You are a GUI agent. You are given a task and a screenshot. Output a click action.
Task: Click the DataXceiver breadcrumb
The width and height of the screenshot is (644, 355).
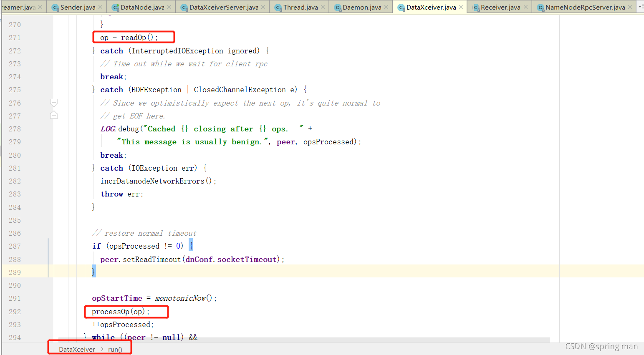pos(77,349)
